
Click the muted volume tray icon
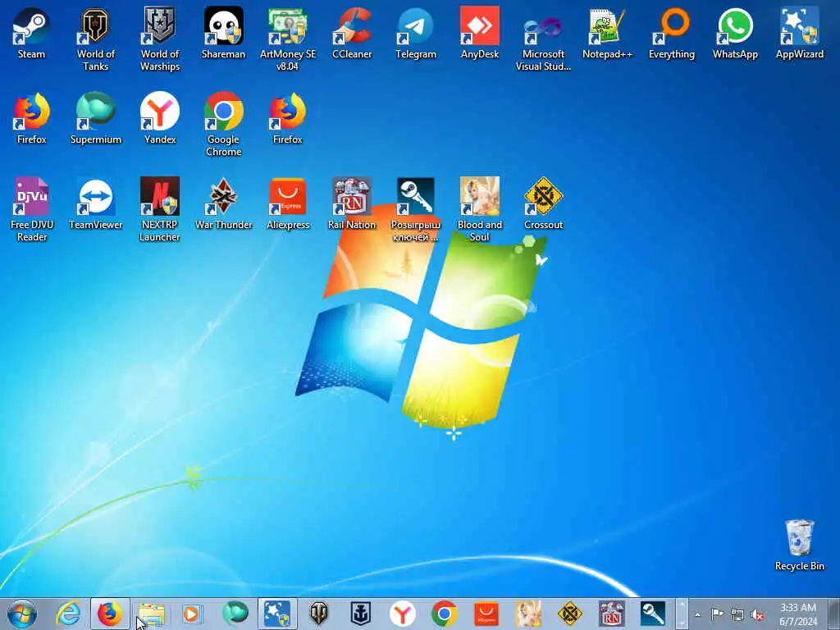click(757, 615)
